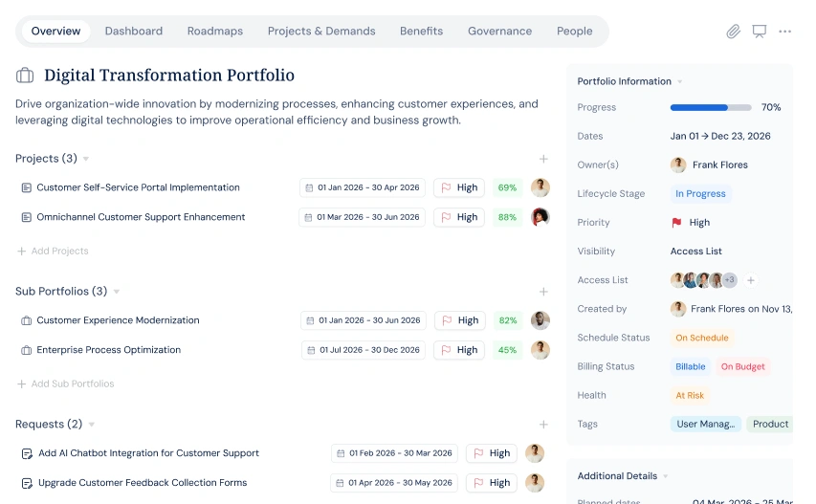This screenshot has width=816, height=504.
Task: Change priority of Enterprise Process Optimization
Action: 459,350
